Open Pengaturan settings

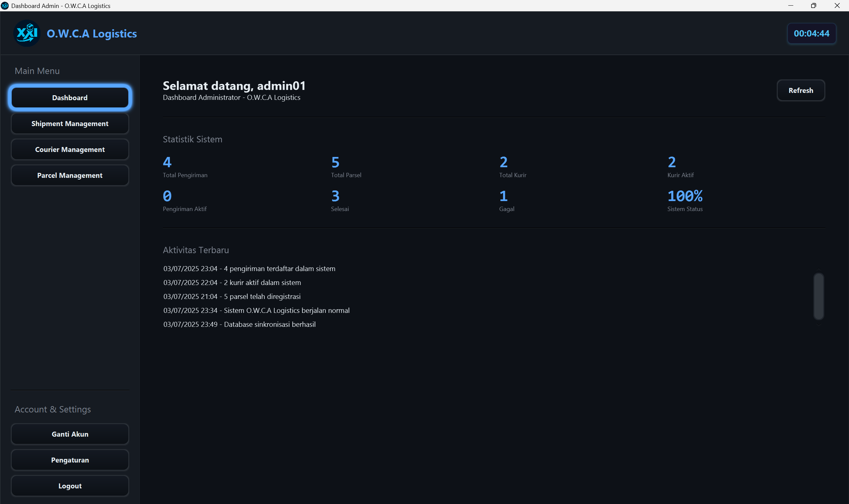click(x=70, y=460)
